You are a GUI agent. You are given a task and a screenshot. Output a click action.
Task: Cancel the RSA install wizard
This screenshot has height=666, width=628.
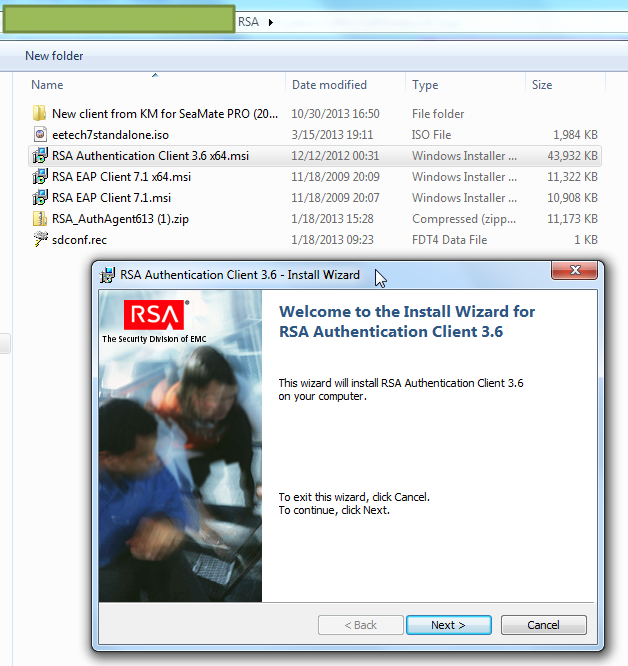[x=544, y=625]
